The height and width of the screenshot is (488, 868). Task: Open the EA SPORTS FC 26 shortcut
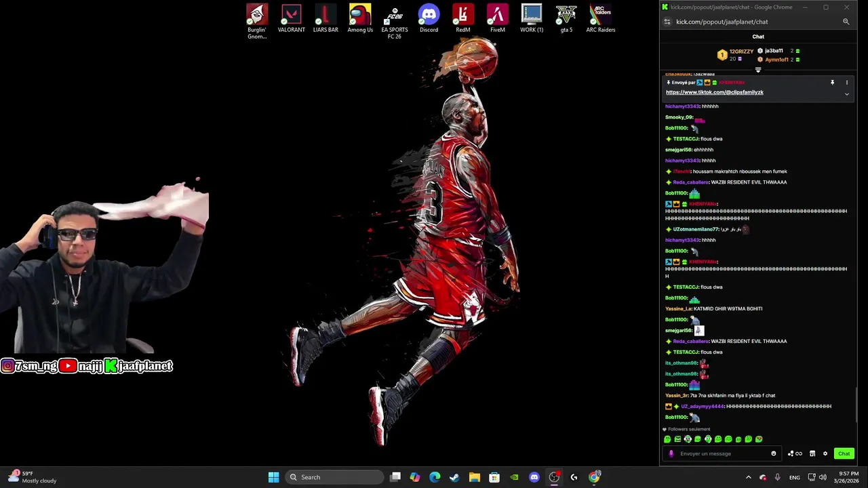(x=395, y=21)
